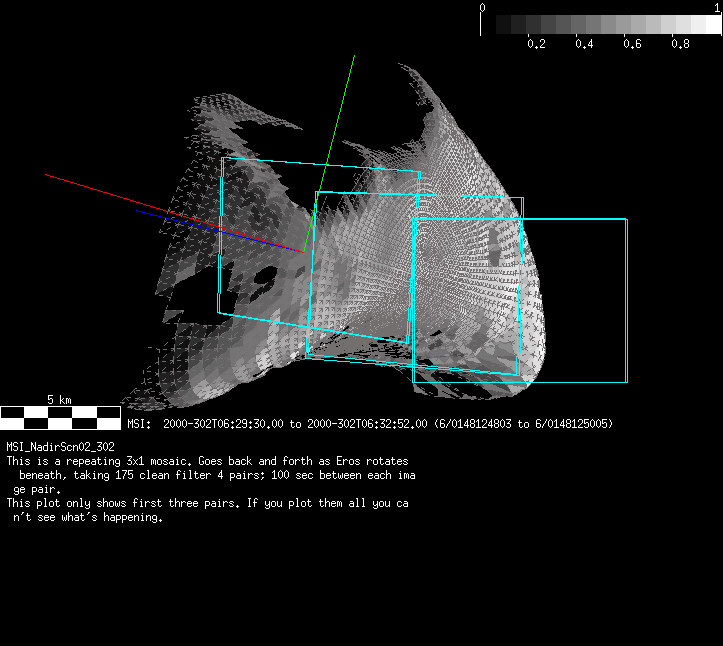The height and width of the screenshot is (646, 723).
Task: Click the MSI: label before the timestamps
Action: point(139,424)
